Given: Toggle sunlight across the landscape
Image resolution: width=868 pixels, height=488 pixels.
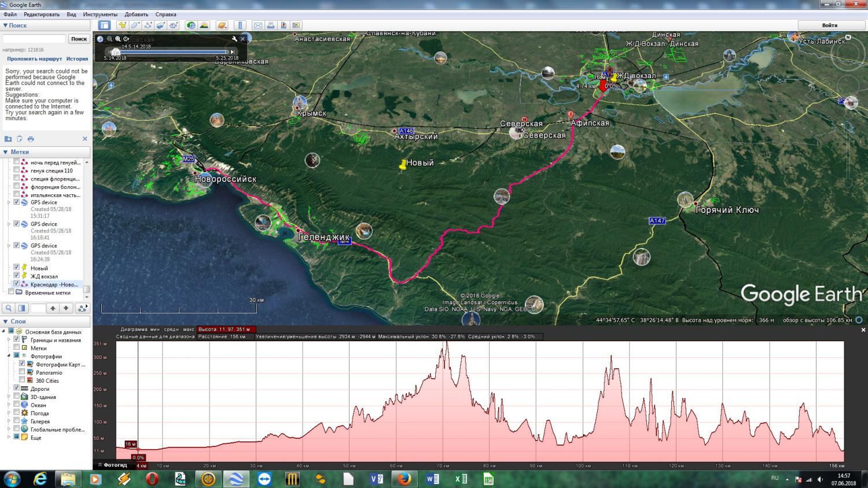Looking at the screenshot, I should point(204,25).
